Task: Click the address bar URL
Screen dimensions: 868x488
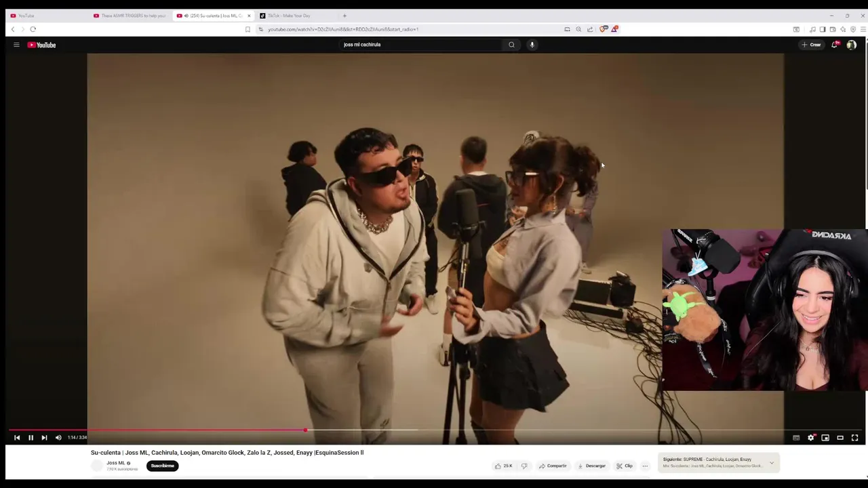Action: click(x=342, y=29)
